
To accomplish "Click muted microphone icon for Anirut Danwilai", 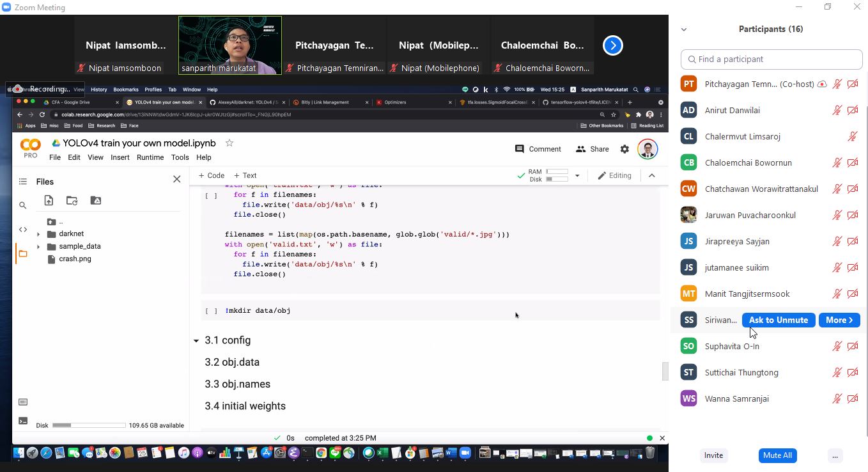I will click(837, 110).
